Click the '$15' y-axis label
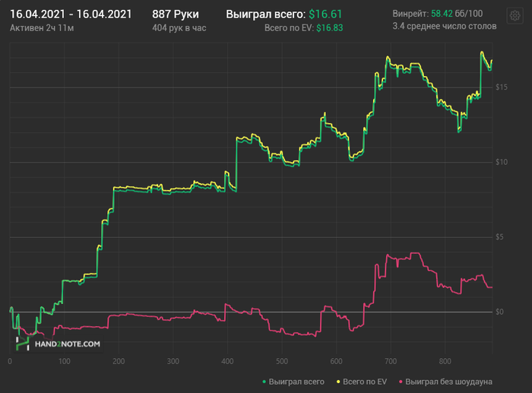Screen dimensions: 532x393 tap(502, 87)
